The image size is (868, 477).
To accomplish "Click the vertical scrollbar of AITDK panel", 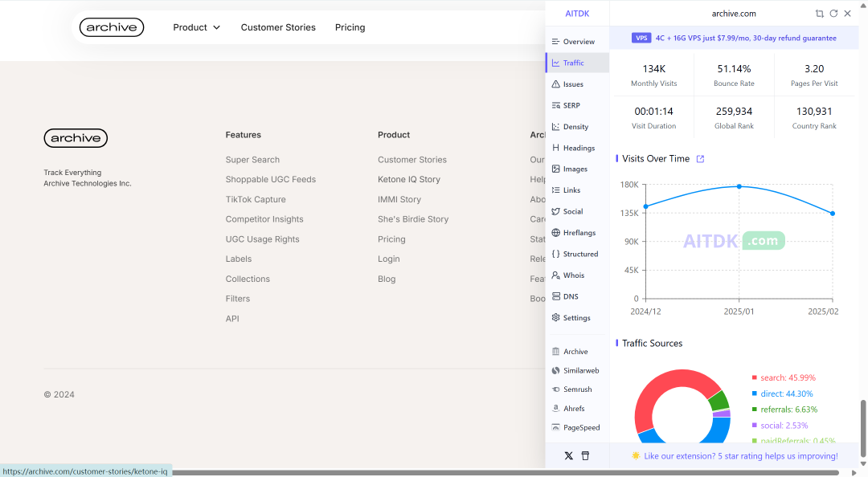I will (x=862, y=428).
